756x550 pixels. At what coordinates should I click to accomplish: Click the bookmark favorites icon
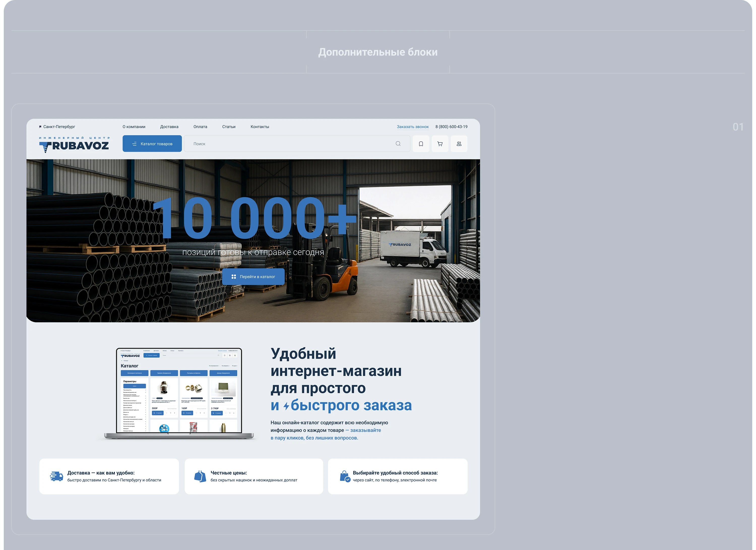[421, 144]
